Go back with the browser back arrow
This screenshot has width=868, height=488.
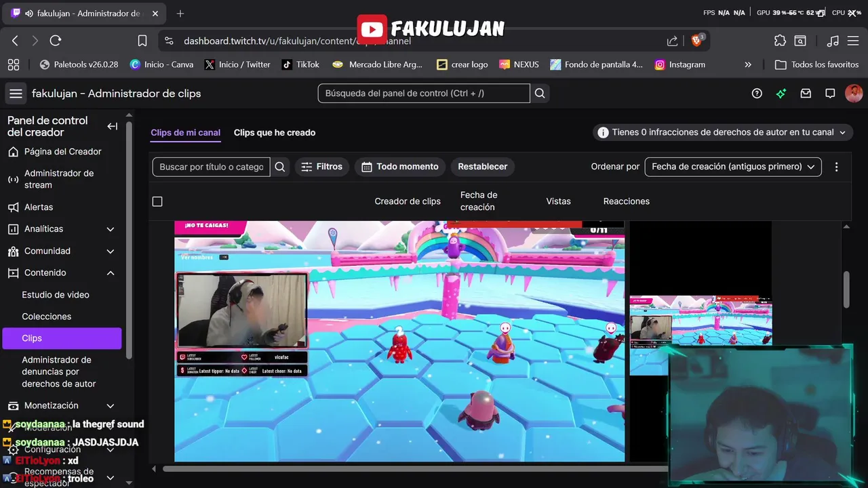click(15, 41)
